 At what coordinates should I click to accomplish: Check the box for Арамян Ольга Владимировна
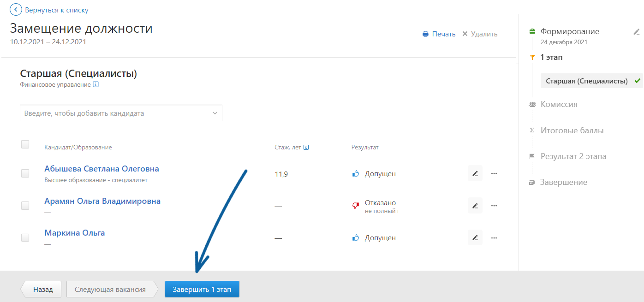[x=25, y=206]
